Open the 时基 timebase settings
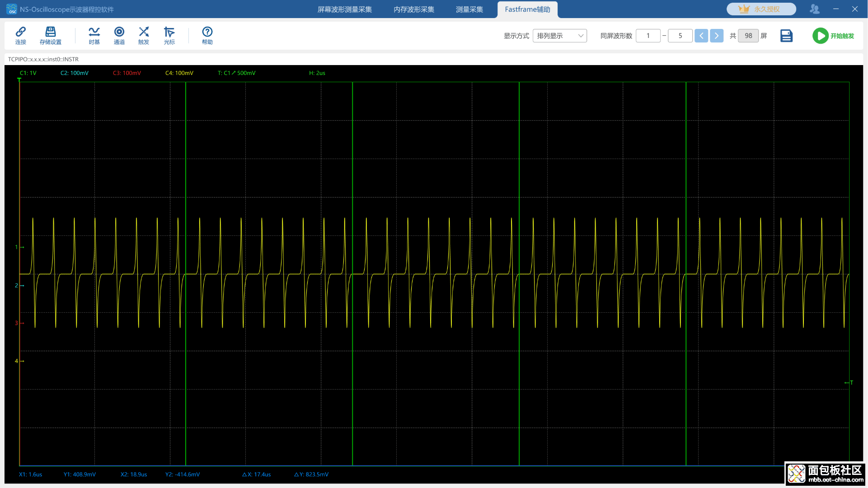 point(94,35)
